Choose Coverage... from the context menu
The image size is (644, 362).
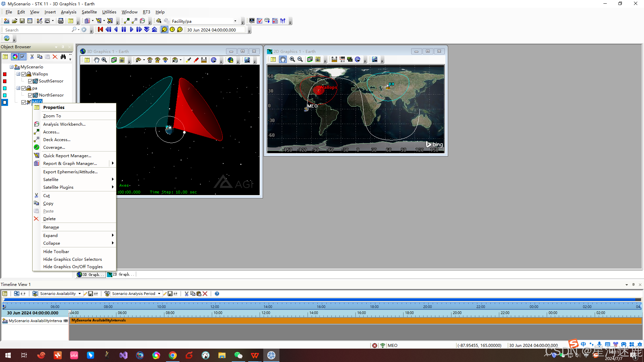click(54, 147)
